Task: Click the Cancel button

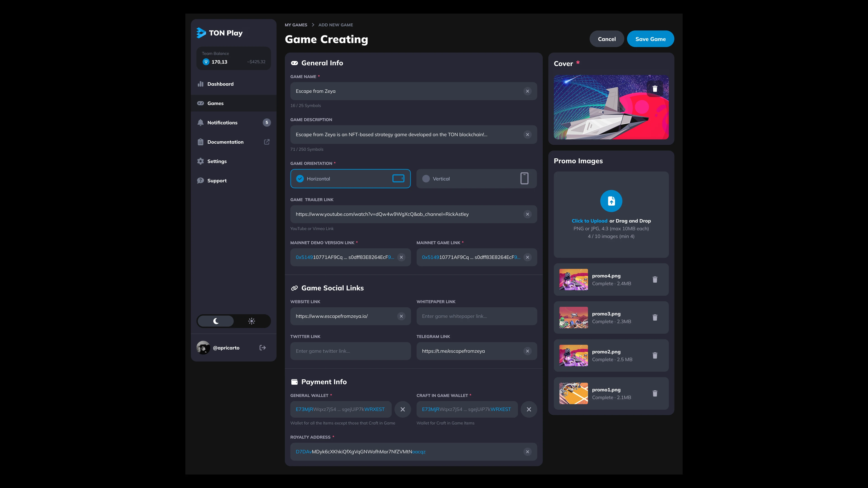Action: click(x=606, y=39)
